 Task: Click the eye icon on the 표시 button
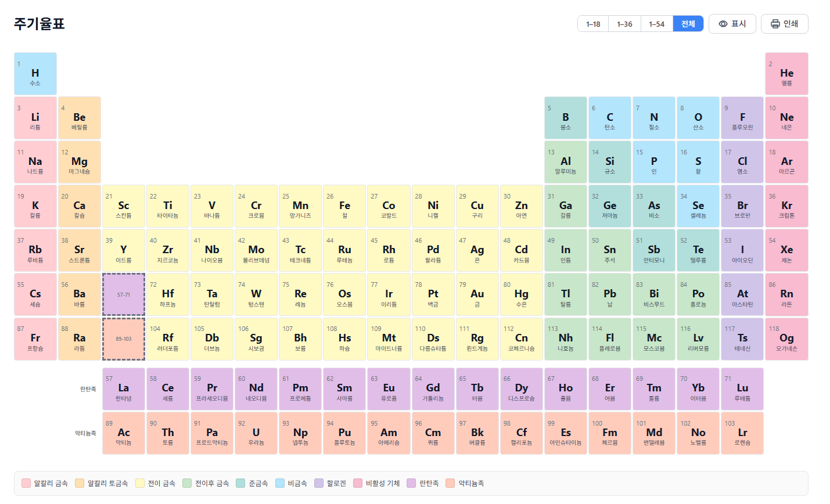point(723,23)
